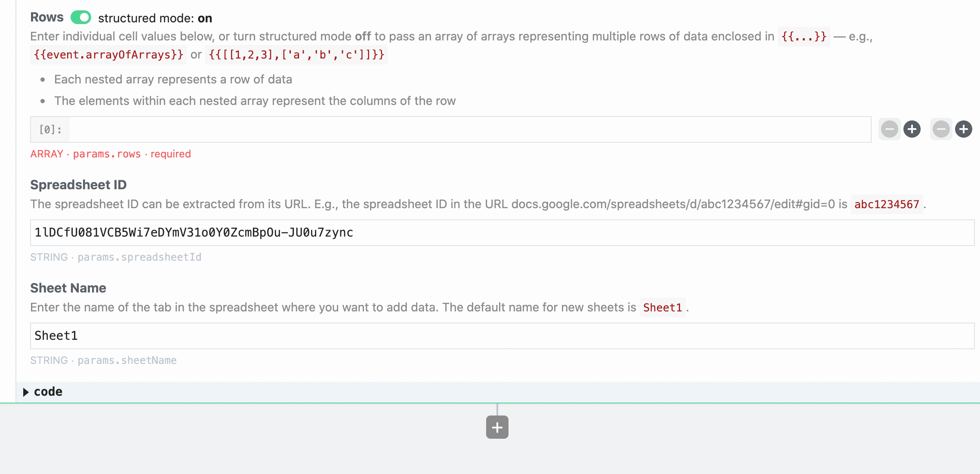Click the [0]: index label
Screen dimensions: 980x474
pos(50,129)
